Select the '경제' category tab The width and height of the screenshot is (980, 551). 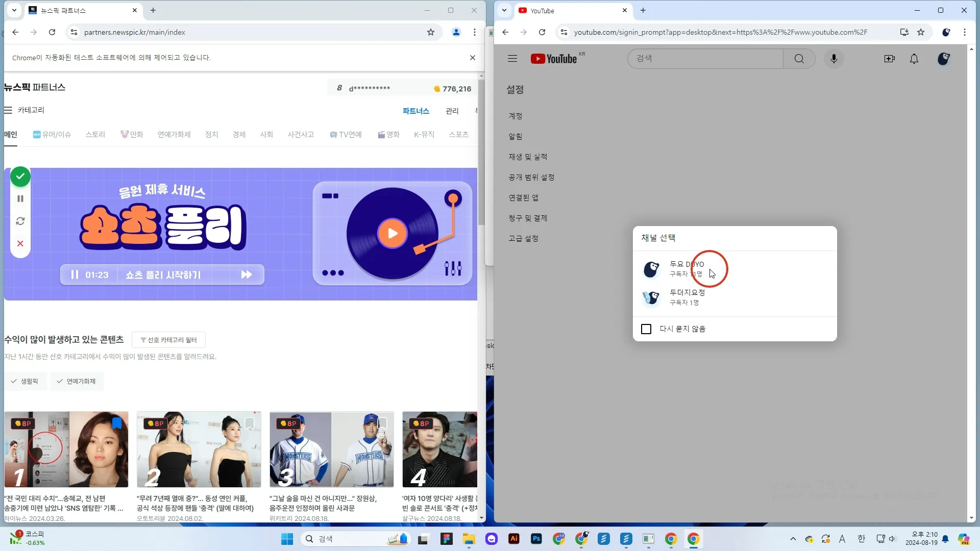click(239, 134)
